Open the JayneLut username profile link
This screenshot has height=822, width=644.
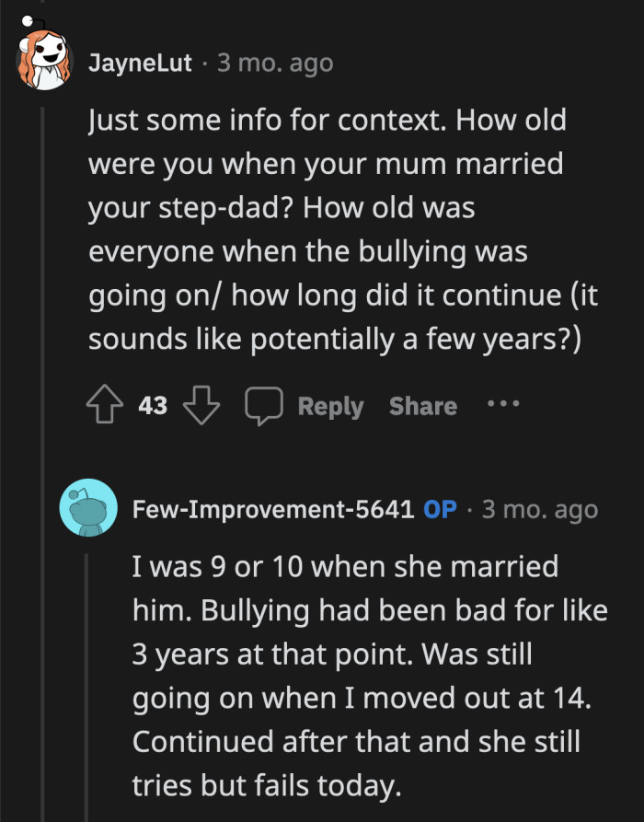141,64
